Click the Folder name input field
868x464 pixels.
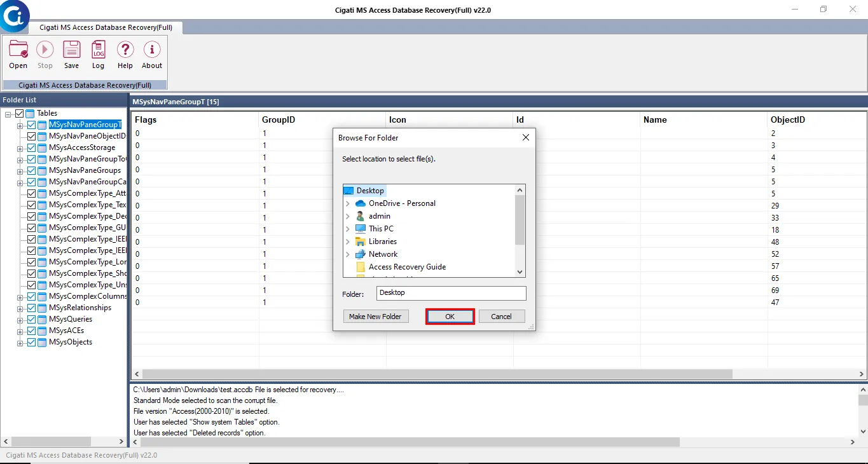point(451,293)
